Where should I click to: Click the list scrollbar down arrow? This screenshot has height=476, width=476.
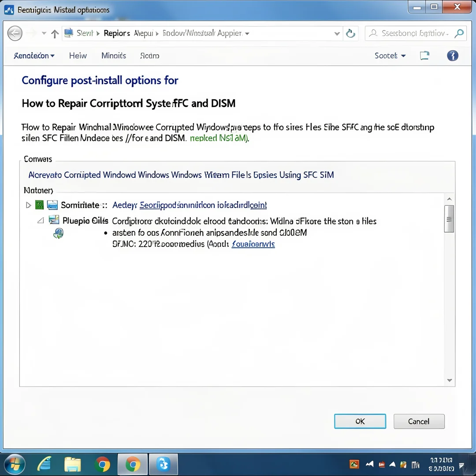449,380
